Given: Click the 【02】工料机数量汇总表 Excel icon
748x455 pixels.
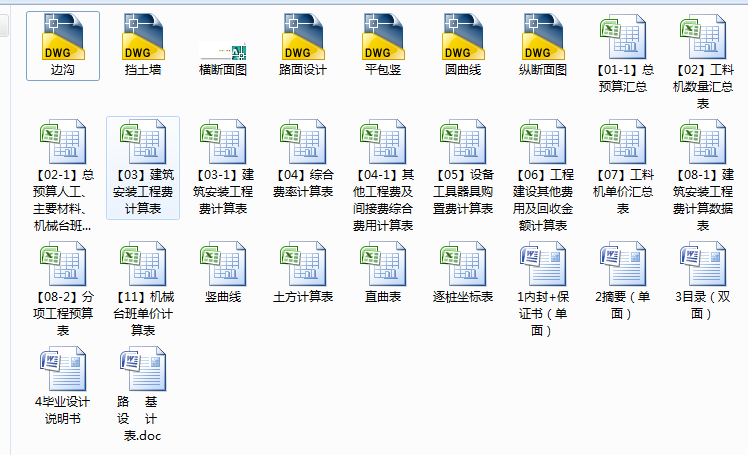Looking at the screenshot, I should pyautogui.click(x=703, y=37).
